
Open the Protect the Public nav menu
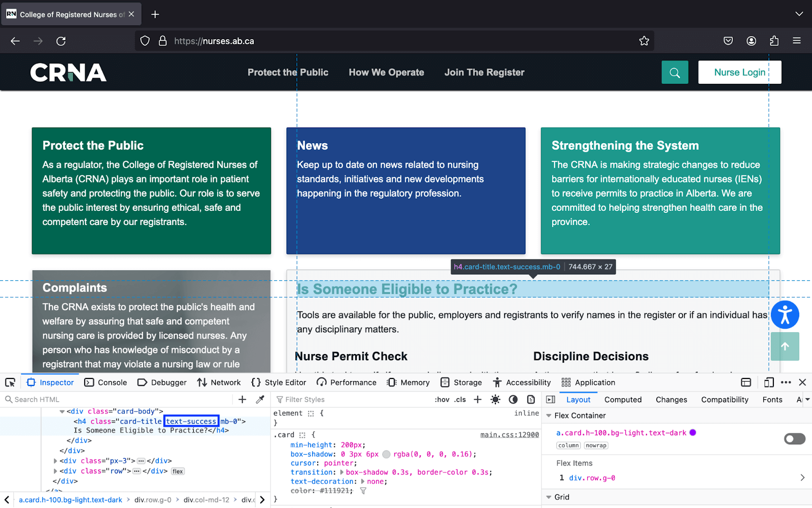[288, 72]
